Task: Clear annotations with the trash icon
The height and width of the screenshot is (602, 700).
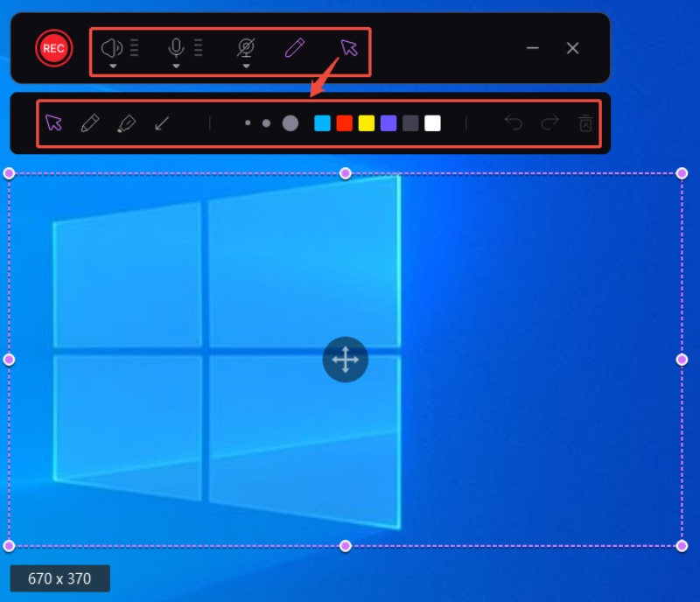Action: tap(586, 123)
